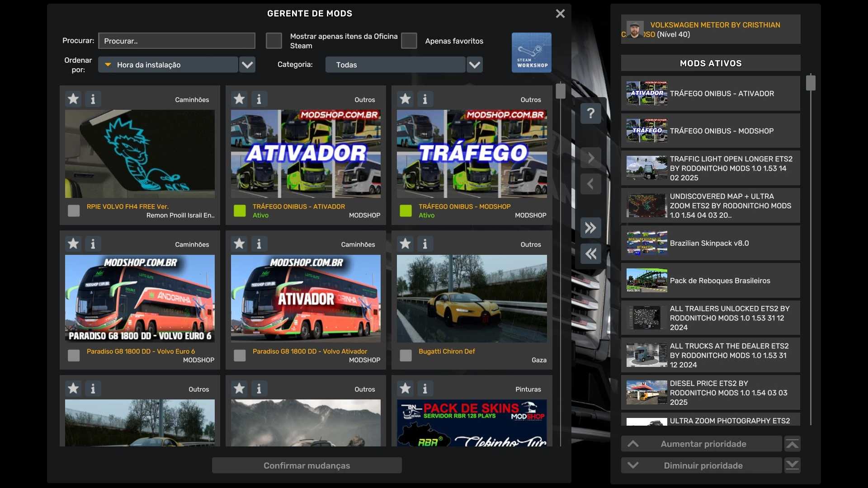Screen dimensions: 868x488
Task: Select Brazilian Skinpack v8.0 active mod
Action: click(710, 243)
